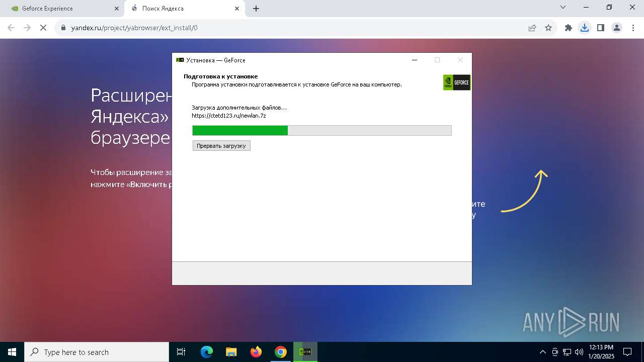Open a new browser tab
The width and height of the screenshot is (644, 362).
click(x=256, y=9)
